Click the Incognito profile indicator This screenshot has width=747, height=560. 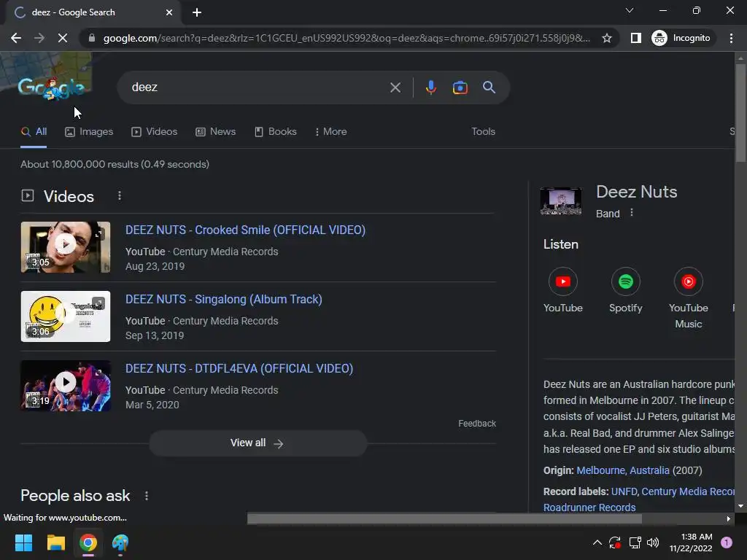pos(681,38)
